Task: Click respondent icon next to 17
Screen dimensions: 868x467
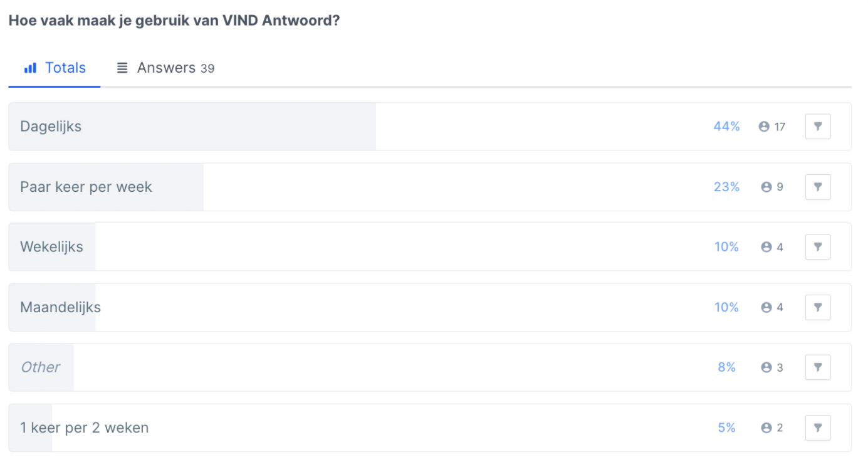Action: coord(764,127)
